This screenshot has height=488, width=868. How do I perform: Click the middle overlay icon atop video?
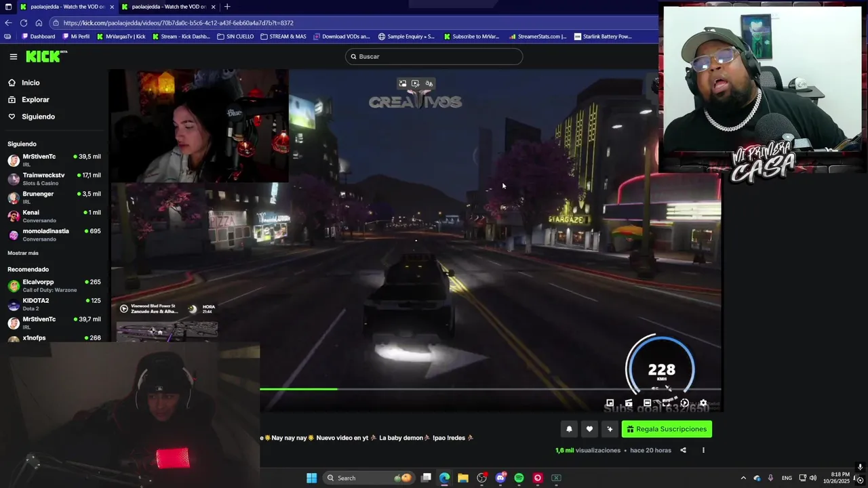tap(416, 83)
